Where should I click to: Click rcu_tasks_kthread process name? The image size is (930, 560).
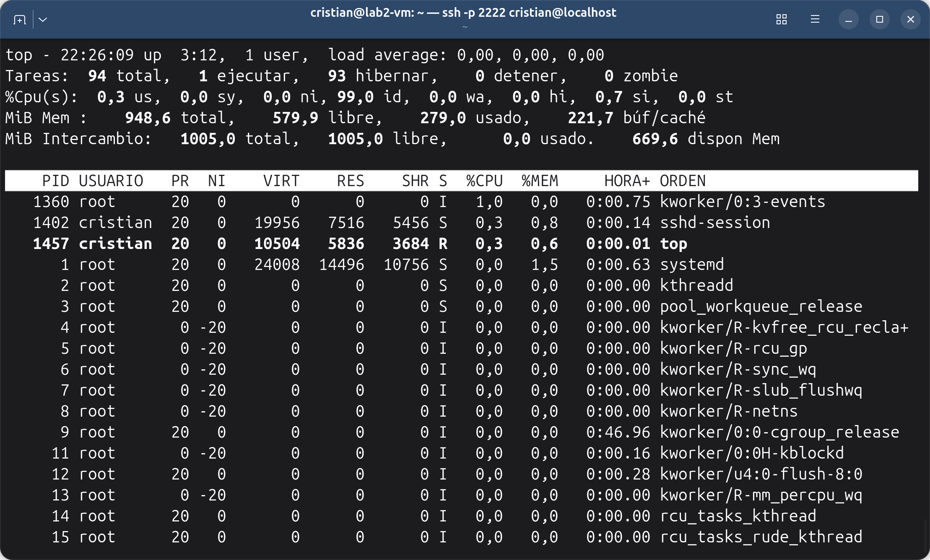pos(738,516)
